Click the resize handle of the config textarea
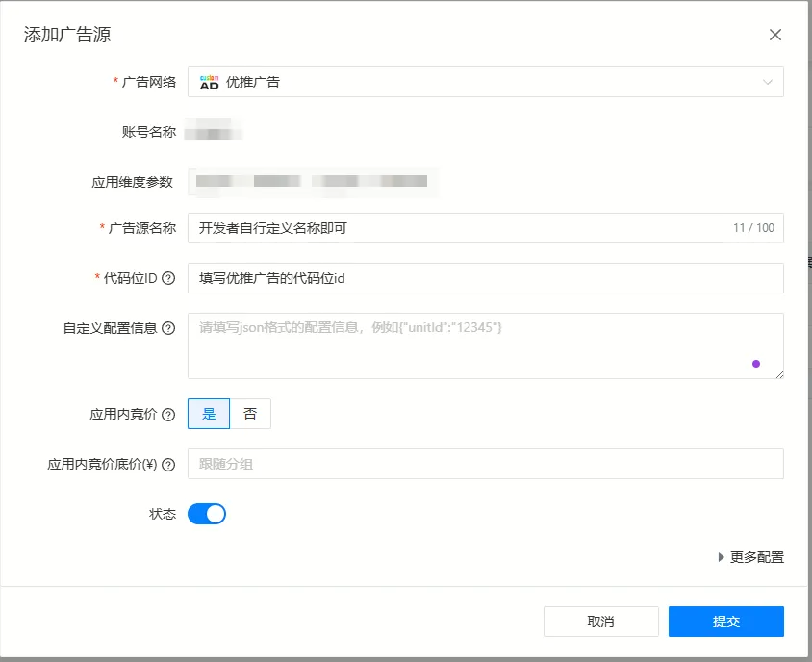This screenshot has height=662, width=812. (x=779, y=374)
